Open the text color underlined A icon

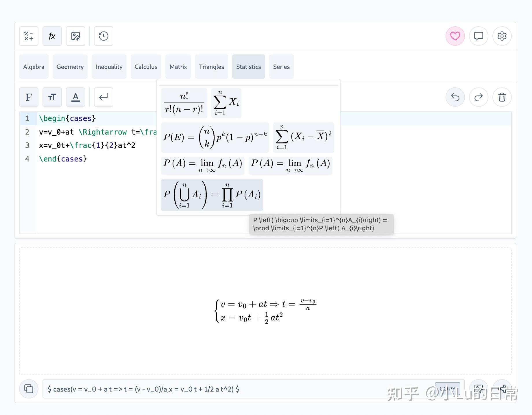pyautogui.click(x=75, y=97)
